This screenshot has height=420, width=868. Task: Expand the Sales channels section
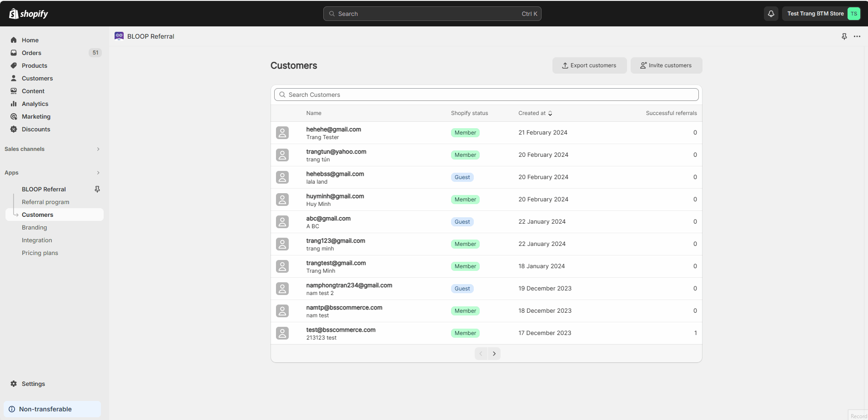[x=98, y=149]
